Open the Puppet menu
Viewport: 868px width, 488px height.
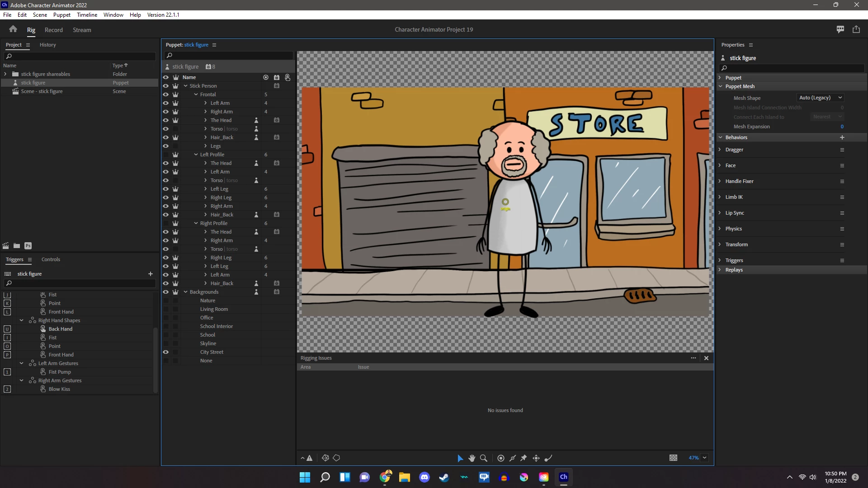[61, 14]
